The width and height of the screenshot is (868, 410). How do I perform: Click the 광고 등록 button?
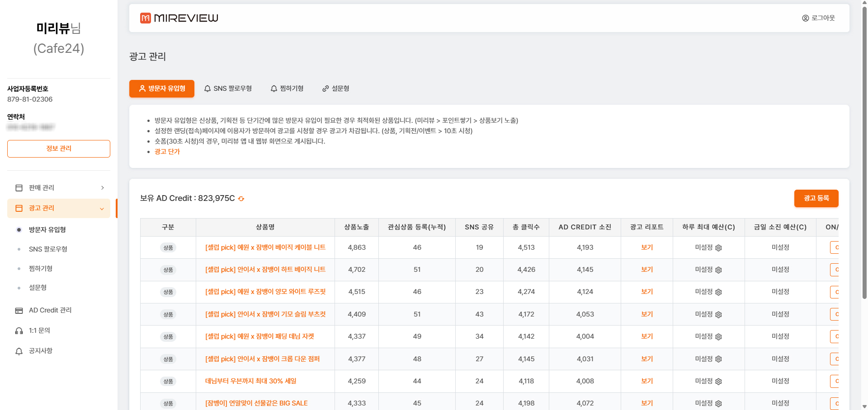pyautogui.click(x=816, y=198)
